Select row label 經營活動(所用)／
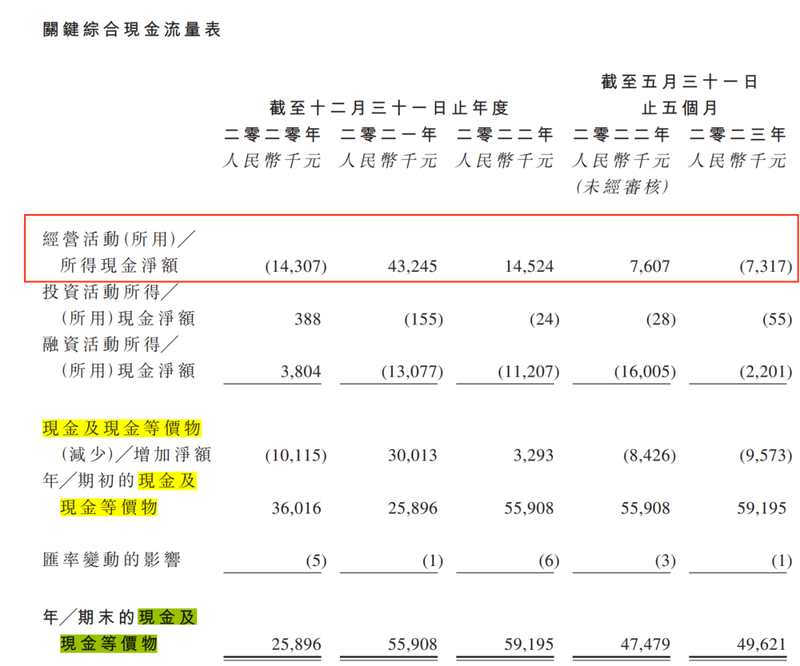800x666 pixels. (119, 239)
